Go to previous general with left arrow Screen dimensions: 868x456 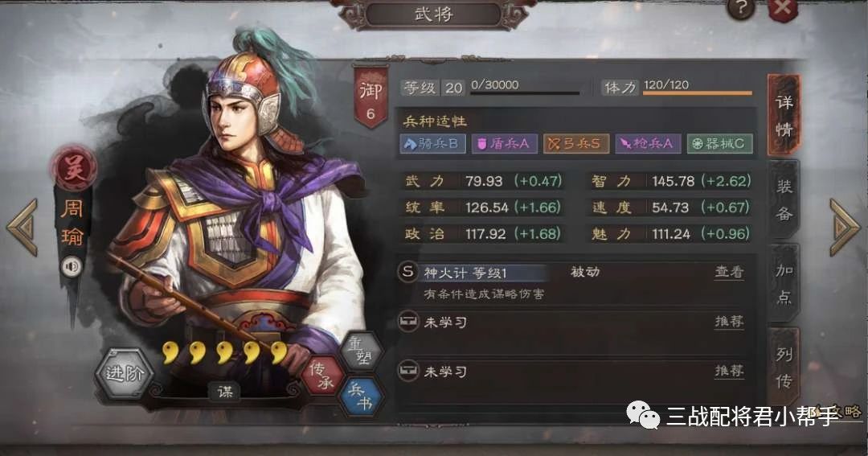tap(23, 227)
